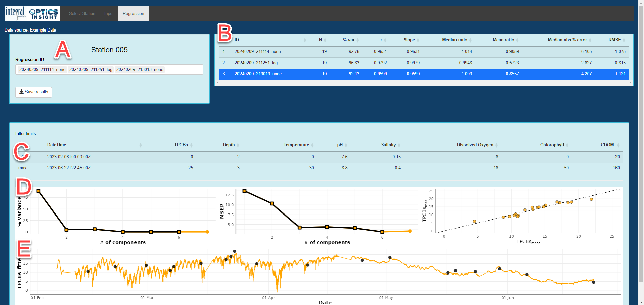Sort regression table by Slope arrows

pyautogui.click(x=418, y=40)
